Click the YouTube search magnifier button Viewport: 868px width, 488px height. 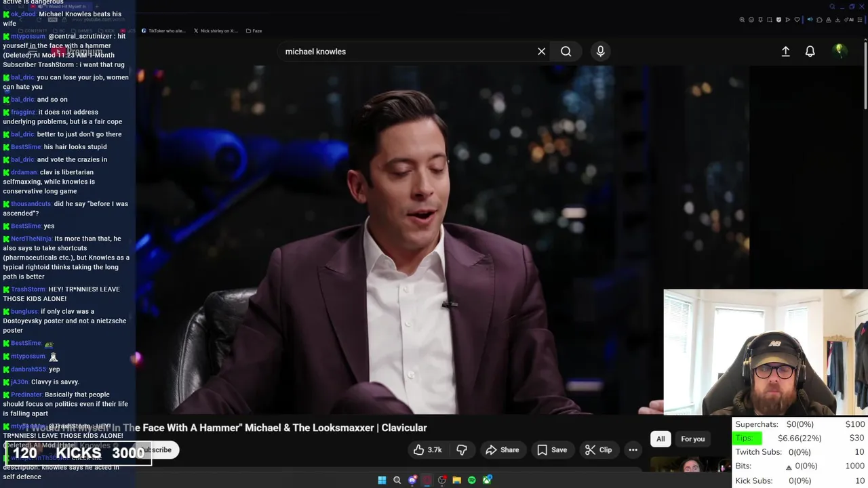pos(566,52)
